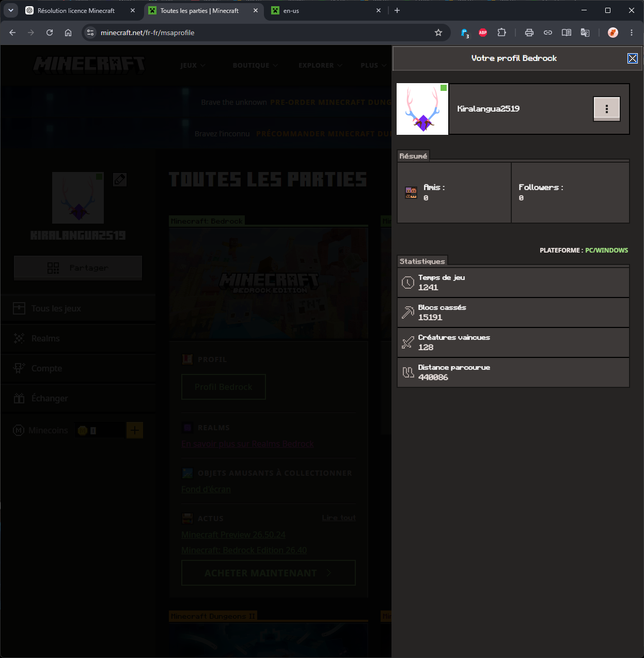Close the Résolution licence Minecraft tab

pos(133,10)
